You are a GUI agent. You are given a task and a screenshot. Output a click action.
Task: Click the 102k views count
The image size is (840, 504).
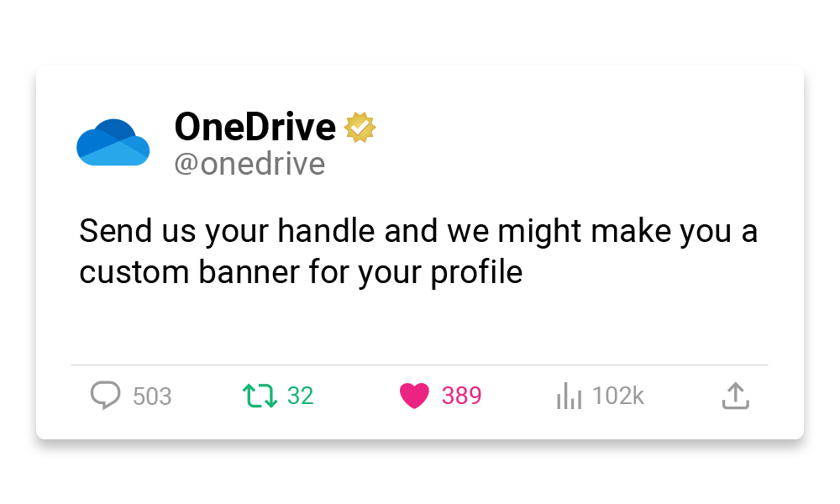pos(617,396)
